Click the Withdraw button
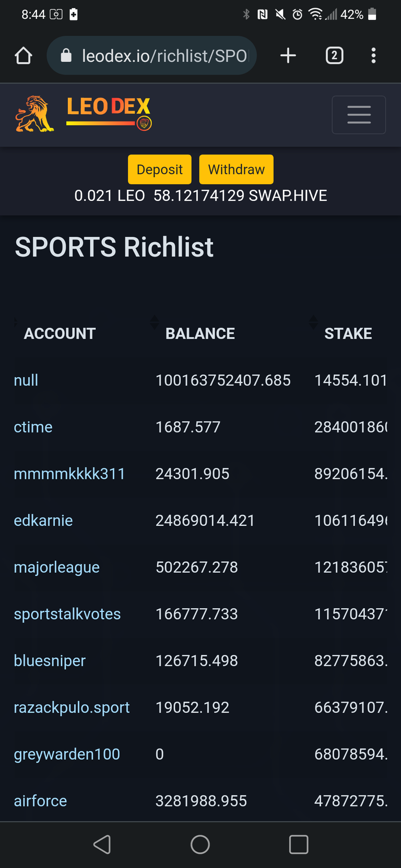The height and width of the screenshot is (868, 401). [x=236, y=170]
